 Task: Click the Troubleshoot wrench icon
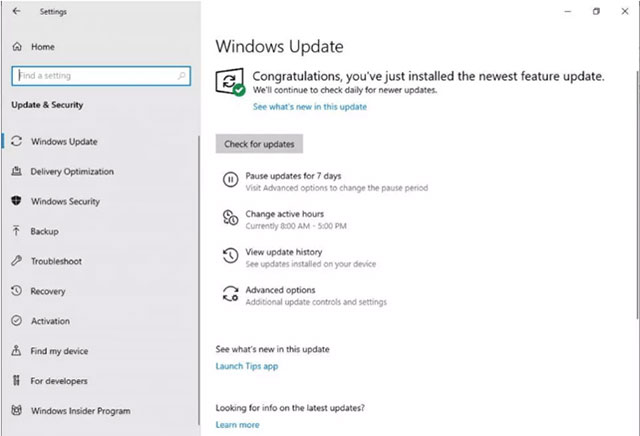(x=16, y=260)
